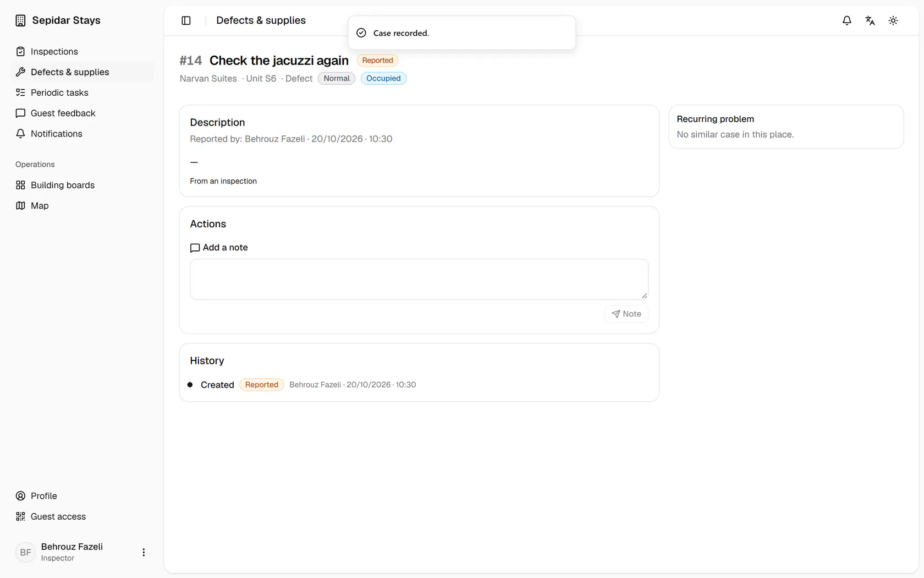The image size is (924, 578).
Task: Go to Periodic tasks
Action: click(x=82, y=92)
